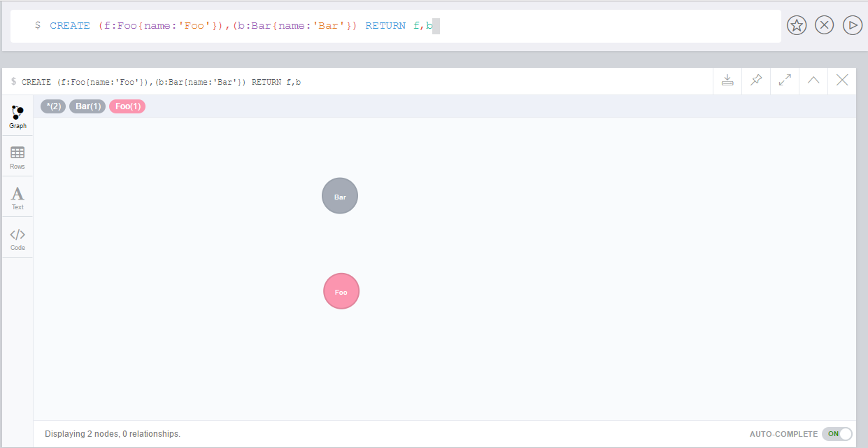The image size is (868, 448).
Task: Select the Foo(1) label chip
Action: pos(127,106)
